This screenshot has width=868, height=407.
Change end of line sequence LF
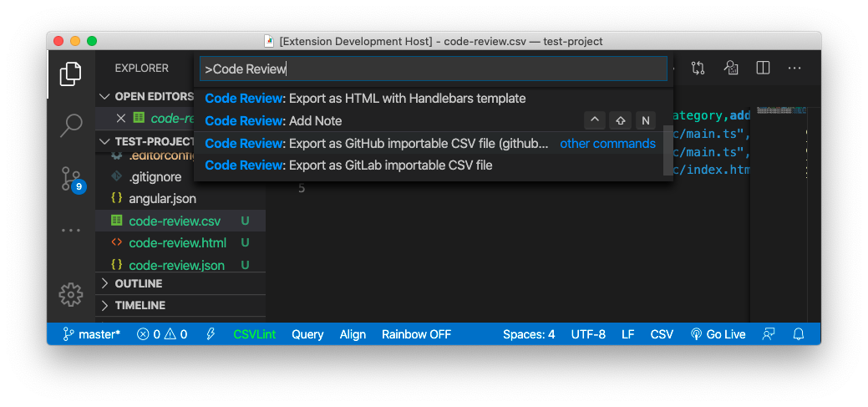tap(627, 334)
